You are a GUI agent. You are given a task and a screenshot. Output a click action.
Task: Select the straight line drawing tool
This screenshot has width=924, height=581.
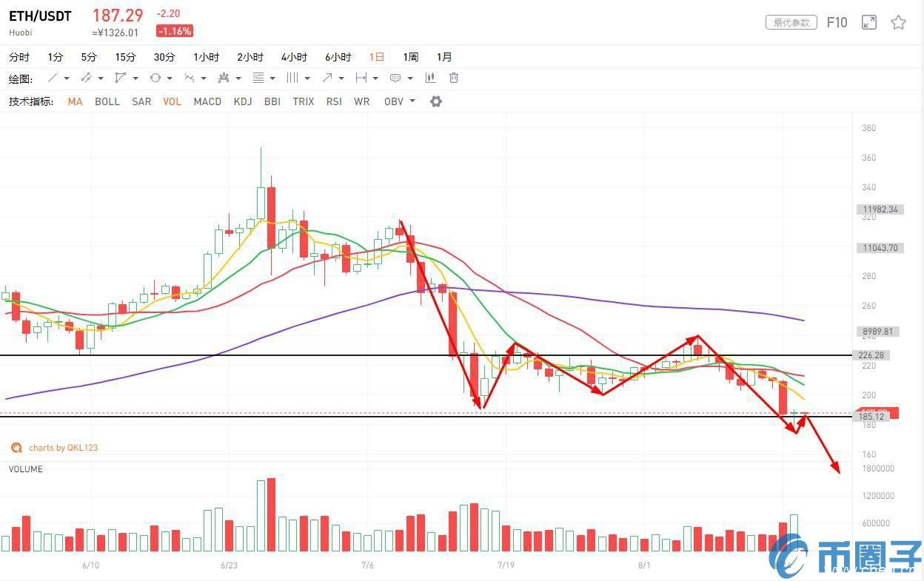coord(53,78)
